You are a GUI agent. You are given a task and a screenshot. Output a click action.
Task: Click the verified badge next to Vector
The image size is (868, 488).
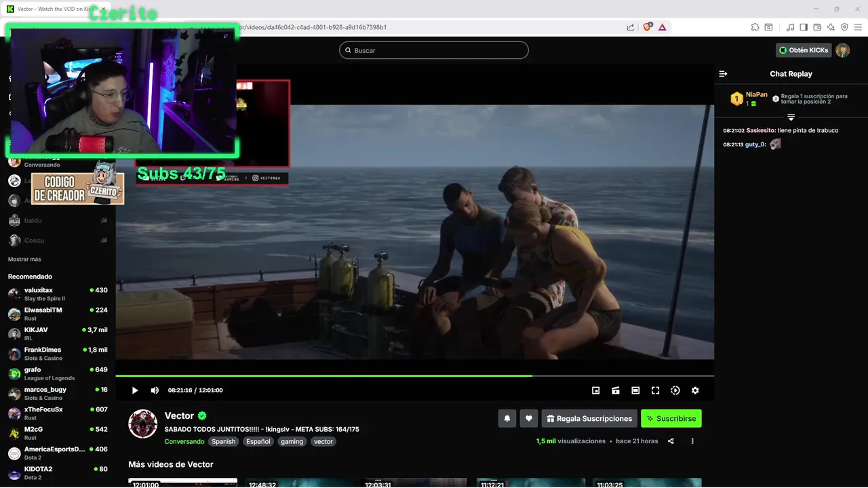202,415
